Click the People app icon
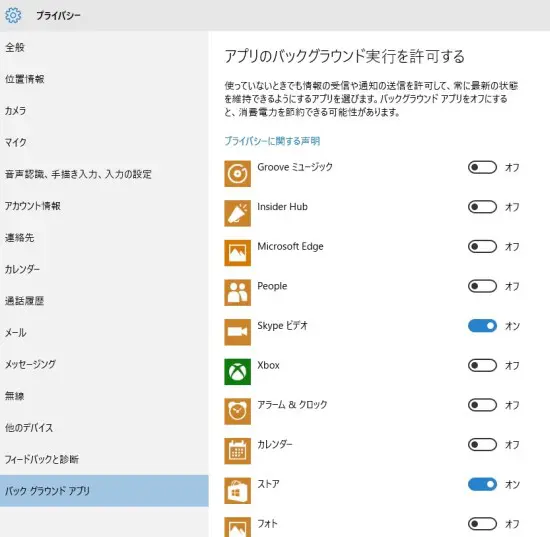The height and width of the screenshot is (537, 550). [x=237, y=293]
